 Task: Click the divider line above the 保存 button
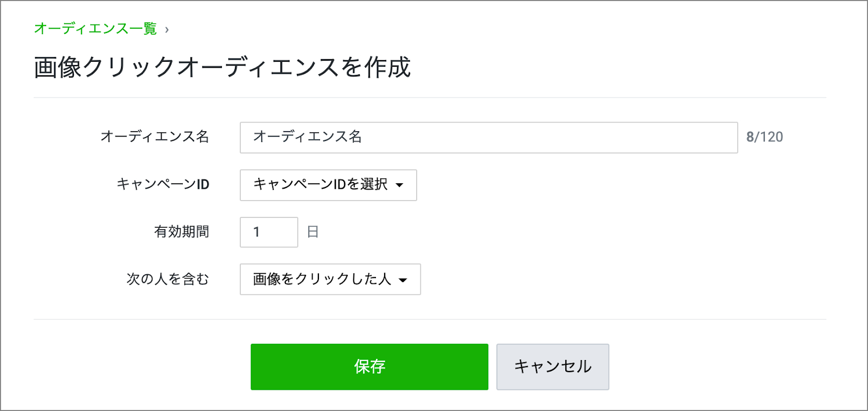coord(429,319)
